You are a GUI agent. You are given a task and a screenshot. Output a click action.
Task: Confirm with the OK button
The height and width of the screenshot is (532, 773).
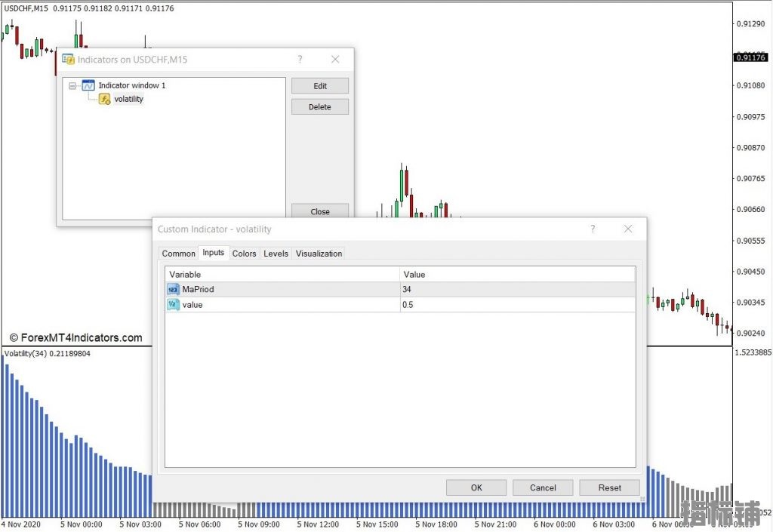click(x=476, y=487)
